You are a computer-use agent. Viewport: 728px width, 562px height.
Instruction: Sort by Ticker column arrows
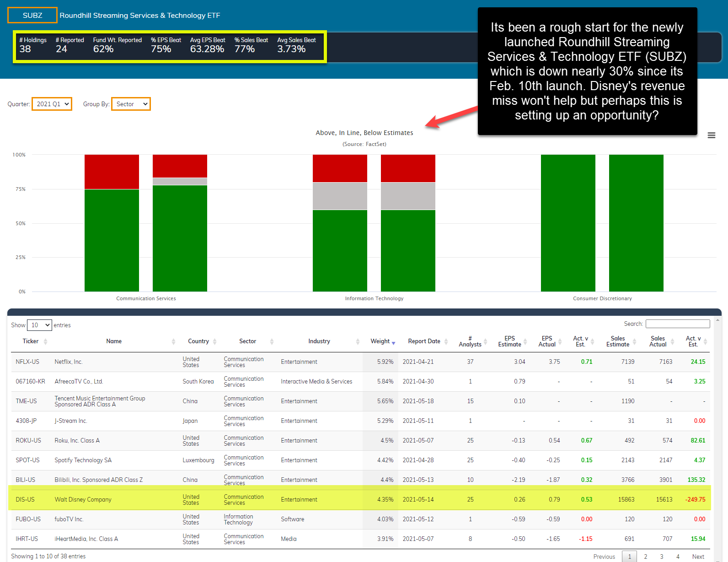45,341
